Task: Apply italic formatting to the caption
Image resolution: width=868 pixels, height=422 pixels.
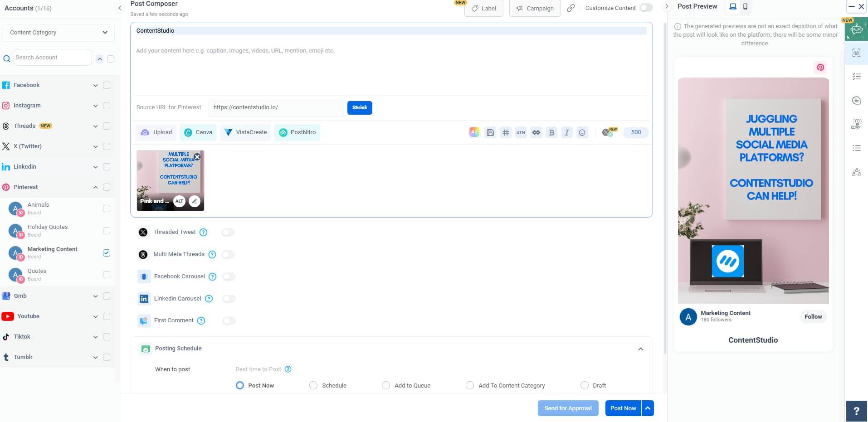Action: point(567,132)
